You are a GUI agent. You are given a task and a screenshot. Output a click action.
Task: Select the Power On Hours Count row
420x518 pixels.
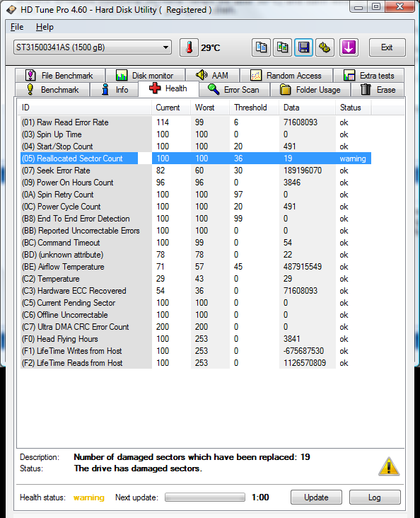click(196, 183)
